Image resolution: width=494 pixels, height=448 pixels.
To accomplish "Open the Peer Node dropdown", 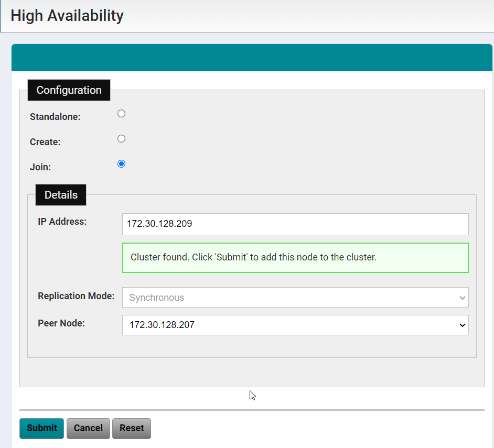I will (x=295, y=325).
